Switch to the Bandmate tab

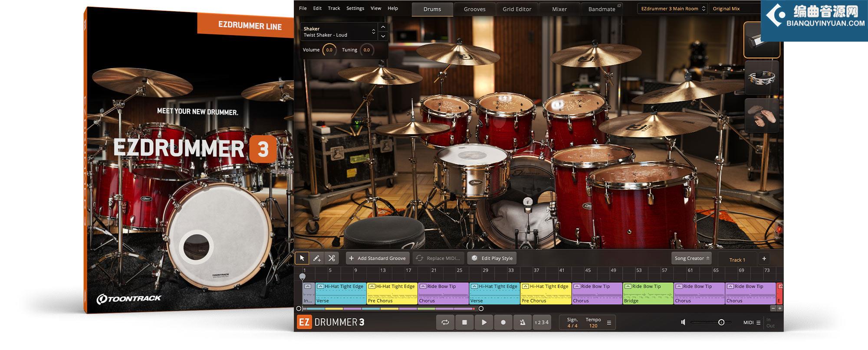click(x=602, y=9)
